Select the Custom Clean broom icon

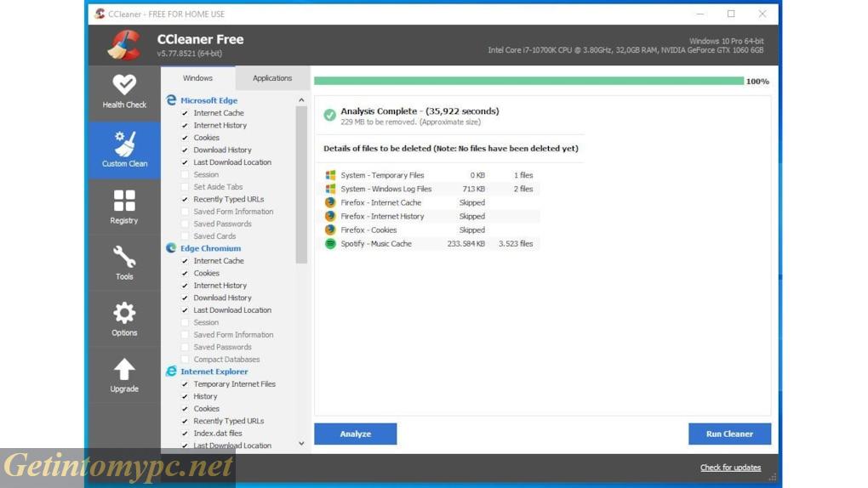pos(124,144)
